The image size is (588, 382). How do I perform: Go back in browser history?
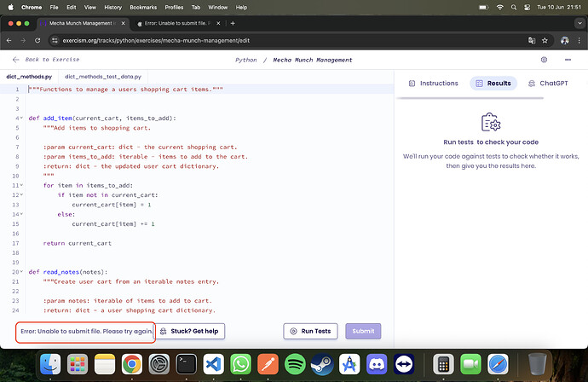[x=9, y=41]
